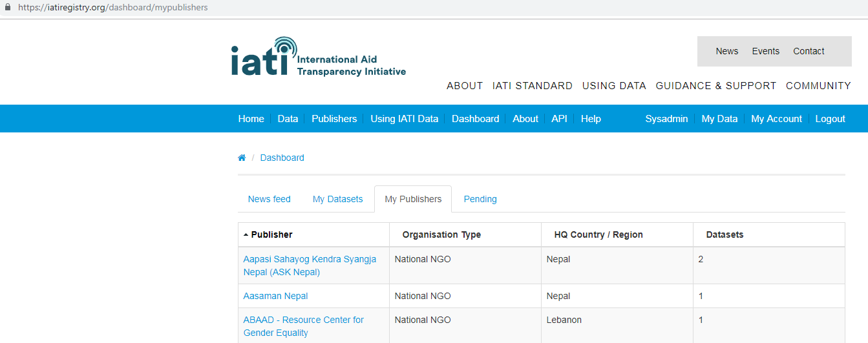Open Data in blue navbar
868x343 pixels.
coord(288,119)
